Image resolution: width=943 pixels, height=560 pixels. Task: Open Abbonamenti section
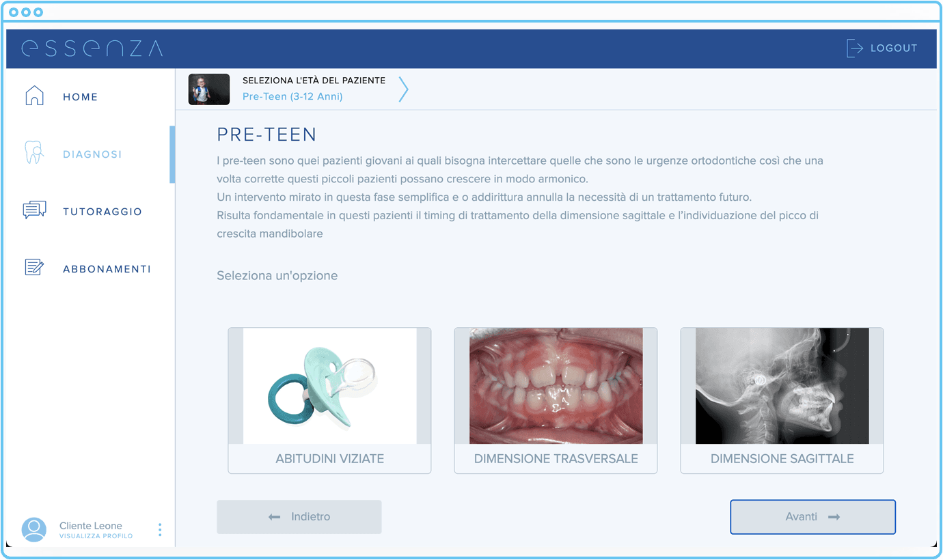tap(107, 269)
